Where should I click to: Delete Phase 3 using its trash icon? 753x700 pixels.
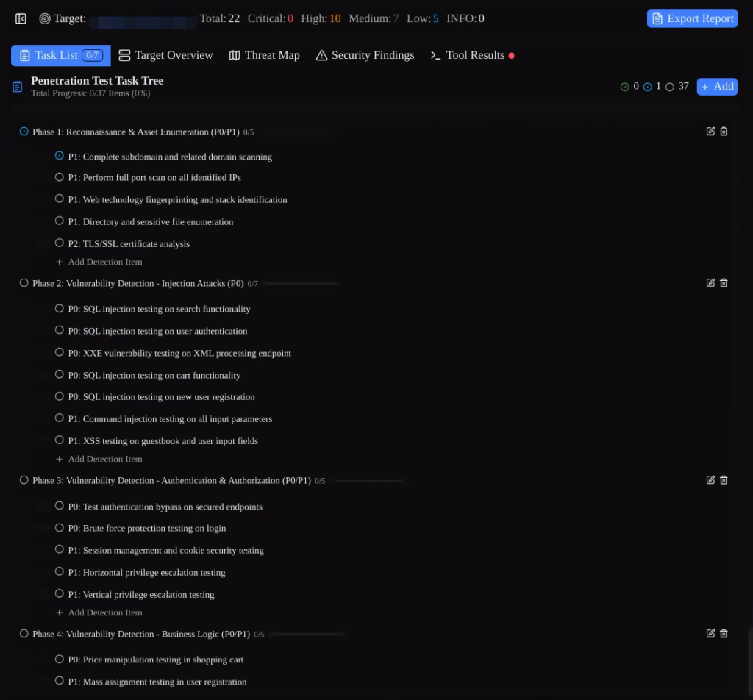pyautogui.click(x=724, y=480)
